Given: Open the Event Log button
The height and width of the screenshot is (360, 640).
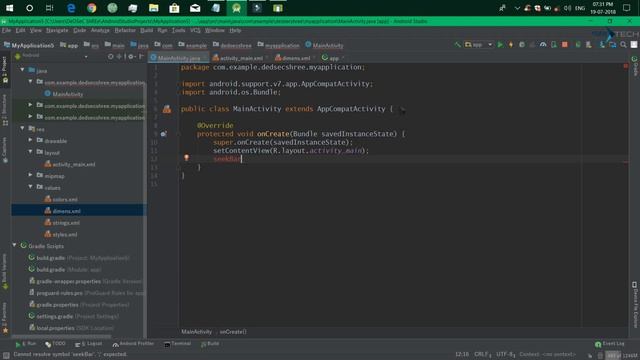Looking at the screenshot, I should (610, 344).
